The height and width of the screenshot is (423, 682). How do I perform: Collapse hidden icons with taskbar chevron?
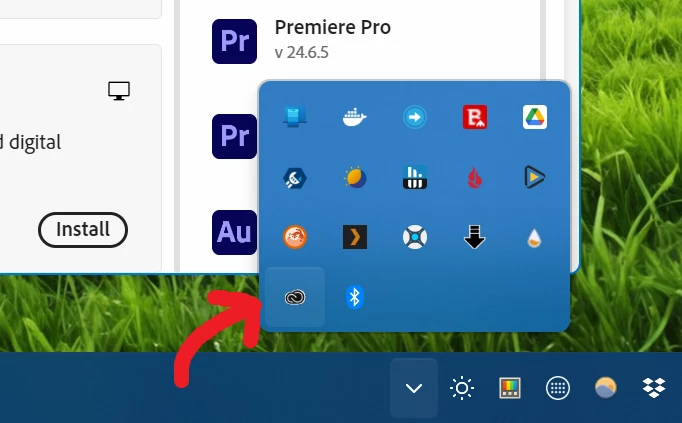[x=414, y=388]
